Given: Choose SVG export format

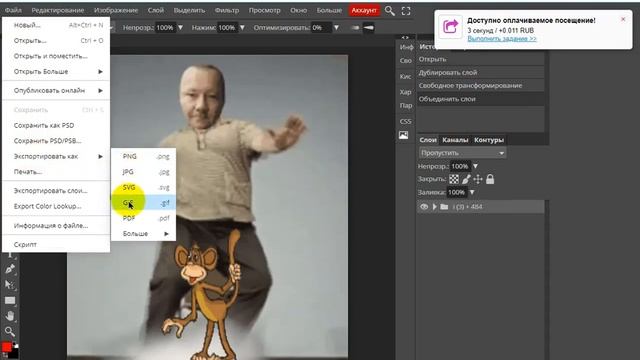Looking at the screenshot, I should (x=144, y=187).
